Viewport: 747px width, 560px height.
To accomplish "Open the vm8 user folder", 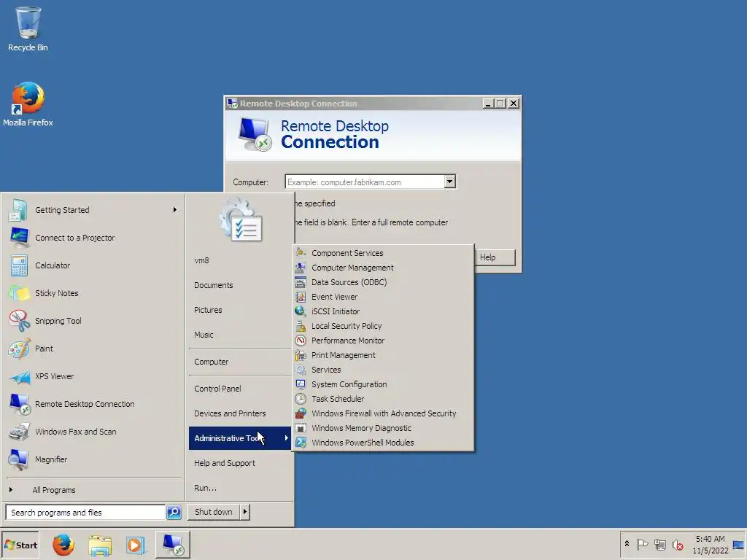I will pyautogui.click(x=201, y=260).
